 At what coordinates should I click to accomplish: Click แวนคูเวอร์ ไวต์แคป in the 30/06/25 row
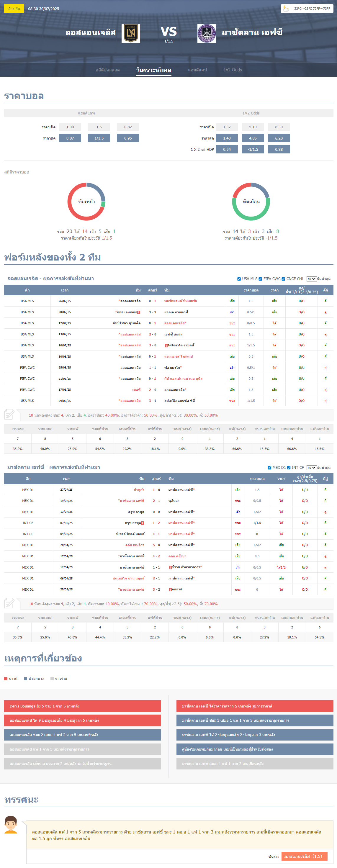pos(179,356)
